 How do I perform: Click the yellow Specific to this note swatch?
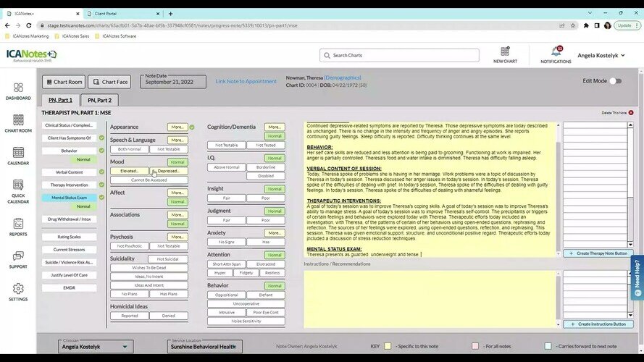click(x=388, y=347)
